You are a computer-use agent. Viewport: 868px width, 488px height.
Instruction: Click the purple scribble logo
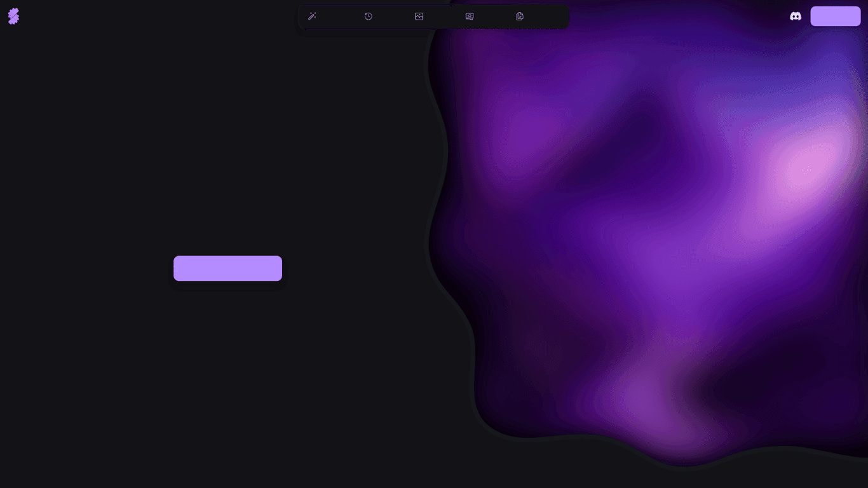click(13, 17)
